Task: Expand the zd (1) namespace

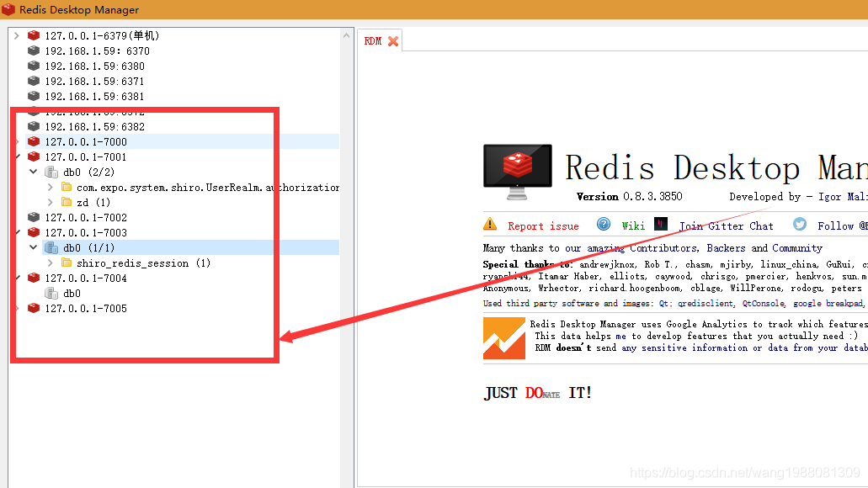Action: tap(50, 202)
